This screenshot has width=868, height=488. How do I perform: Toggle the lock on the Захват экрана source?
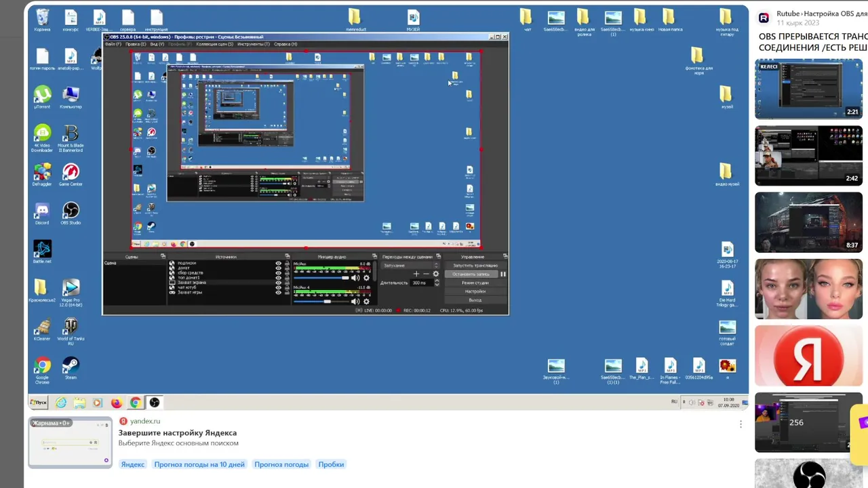tap(286, 283)
